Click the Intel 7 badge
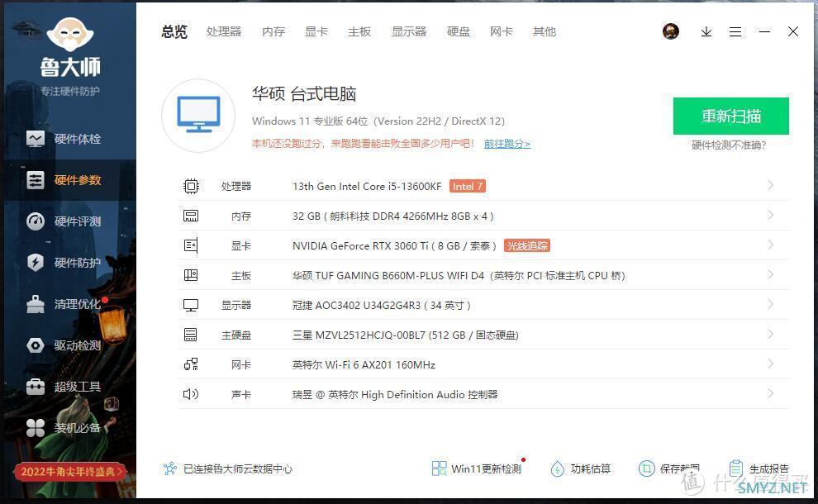This screenshot has height=504, width=818. 468,186
